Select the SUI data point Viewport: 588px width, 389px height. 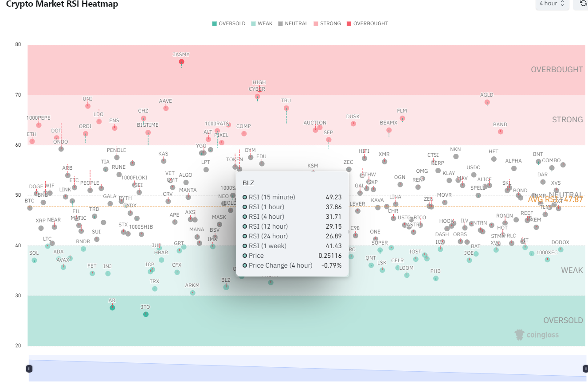pos(97,239)
